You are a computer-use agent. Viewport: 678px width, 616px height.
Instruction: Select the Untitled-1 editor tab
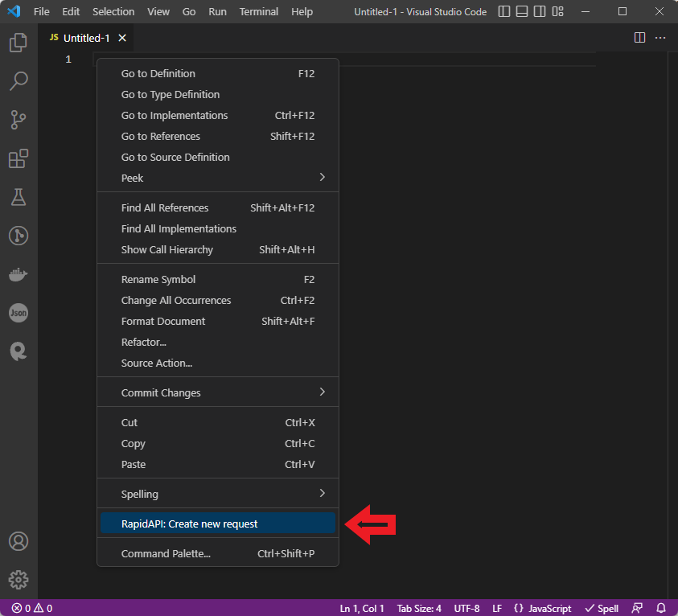click(86, 38)
